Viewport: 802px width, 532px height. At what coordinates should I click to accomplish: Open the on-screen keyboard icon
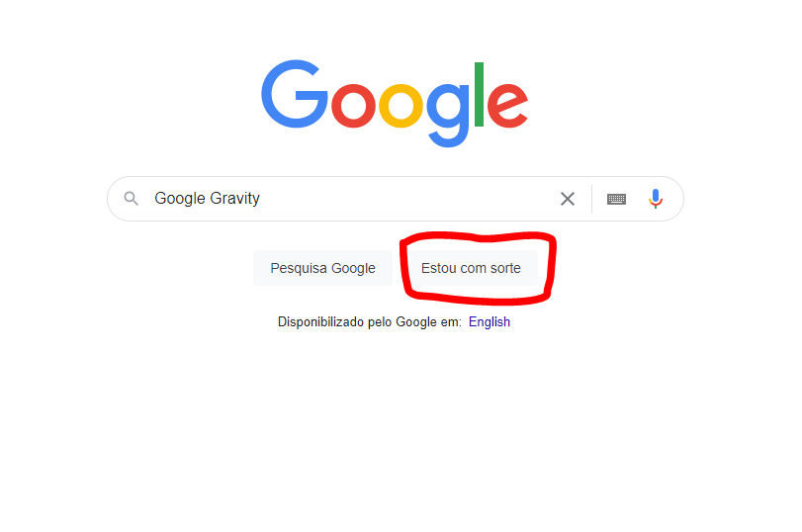[x=616, y=199]
